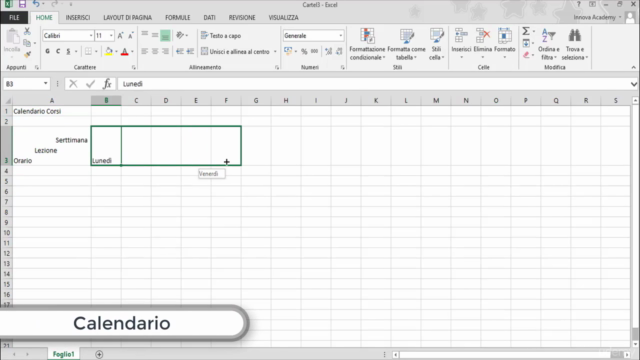The height and width of the screenshot is (360, 640).
Task: Click the Clear eraser icon
Action: tap(526, 55)
